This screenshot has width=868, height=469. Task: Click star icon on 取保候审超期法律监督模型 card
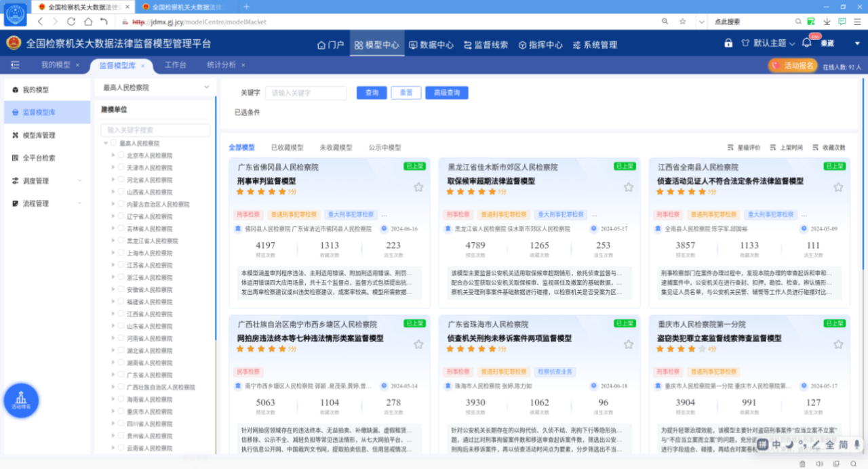pyautogui.click(x=629, y=187)
